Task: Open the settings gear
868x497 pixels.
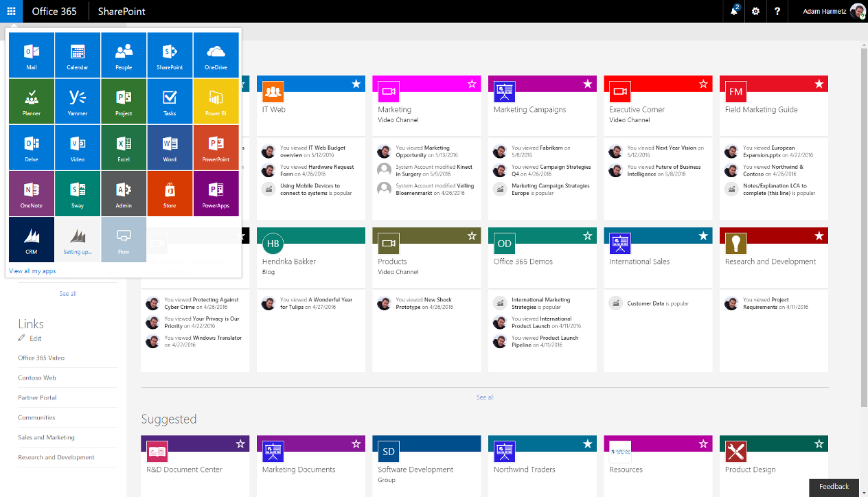Action: (x=755, y=11)
